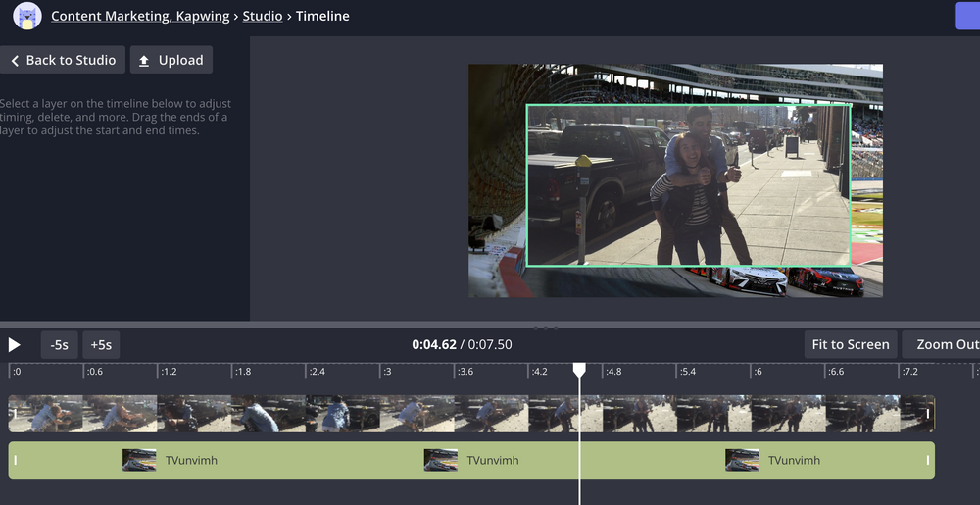Click the left trim handle of the green layer

tap(16, 460)
